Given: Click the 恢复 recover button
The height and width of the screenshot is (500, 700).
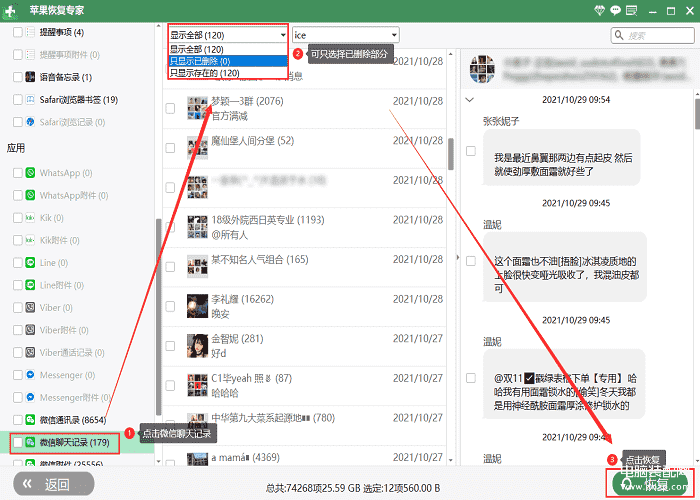Looking at the screenshot, I should tap(650, 484).
